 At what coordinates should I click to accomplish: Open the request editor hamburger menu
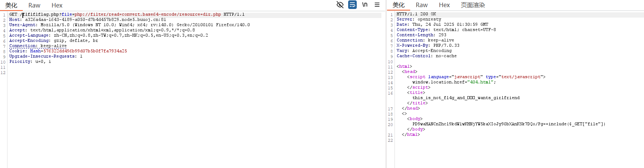point(377,5)
